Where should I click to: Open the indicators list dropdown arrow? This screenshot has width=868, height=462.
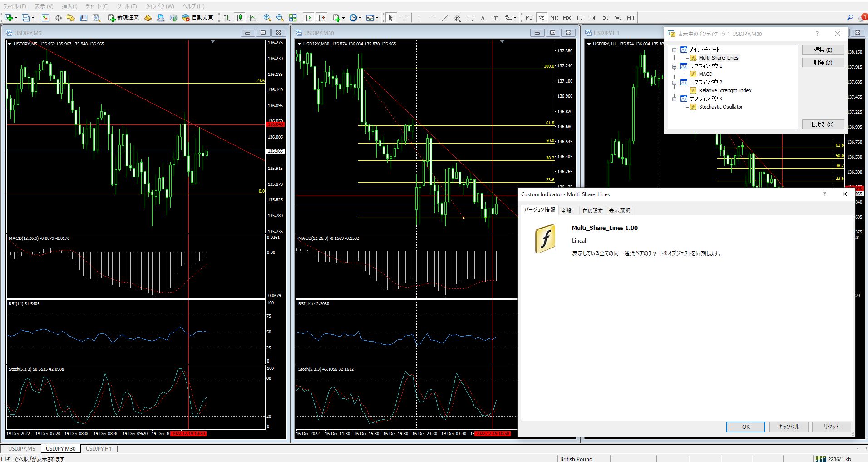[x=343, y=18]
